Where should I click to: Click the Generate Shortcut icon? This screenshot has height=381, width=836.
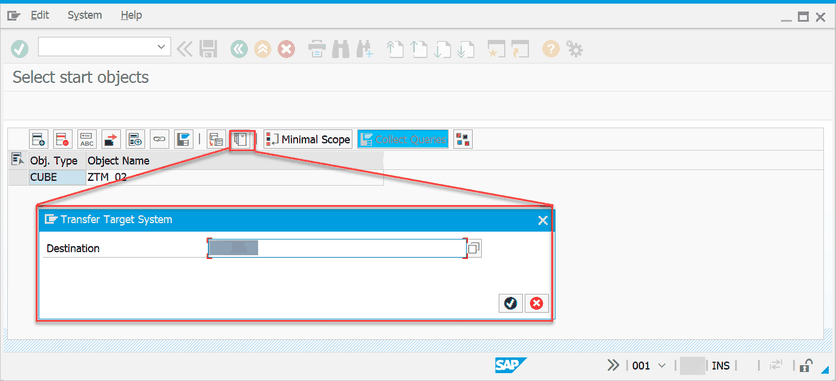coord(520,49)
